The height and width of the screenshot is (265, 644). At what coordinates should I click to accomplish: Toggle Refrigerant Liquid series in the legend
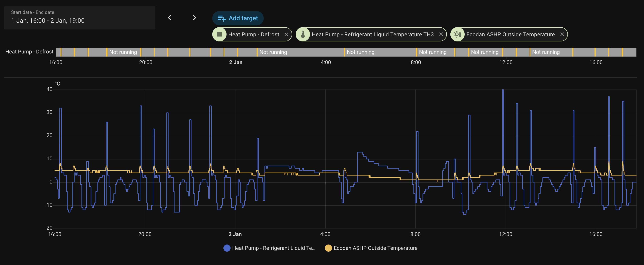(273, 248)
